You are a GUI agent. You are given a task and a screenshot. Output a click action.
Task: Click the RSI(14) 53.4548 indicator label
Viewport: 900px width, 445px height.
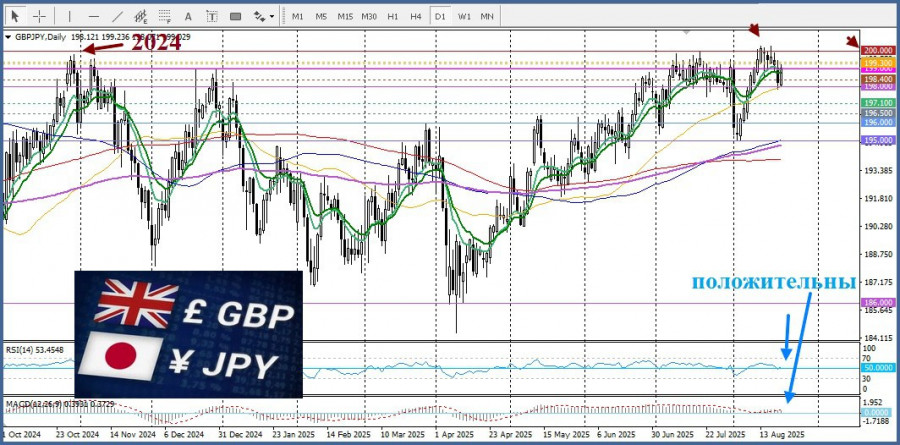click(x=34, y=349)
